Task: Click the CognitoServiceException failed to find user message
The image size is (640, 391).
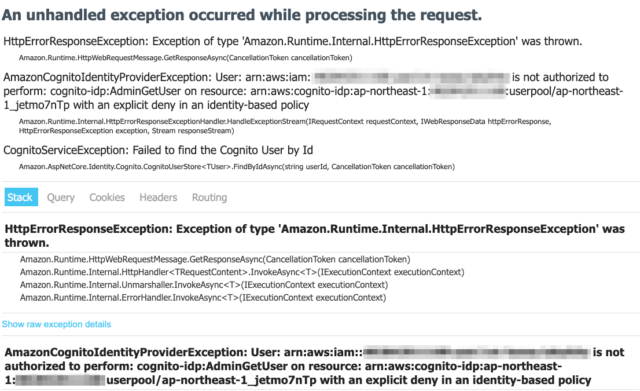Action: click(158, 150)
